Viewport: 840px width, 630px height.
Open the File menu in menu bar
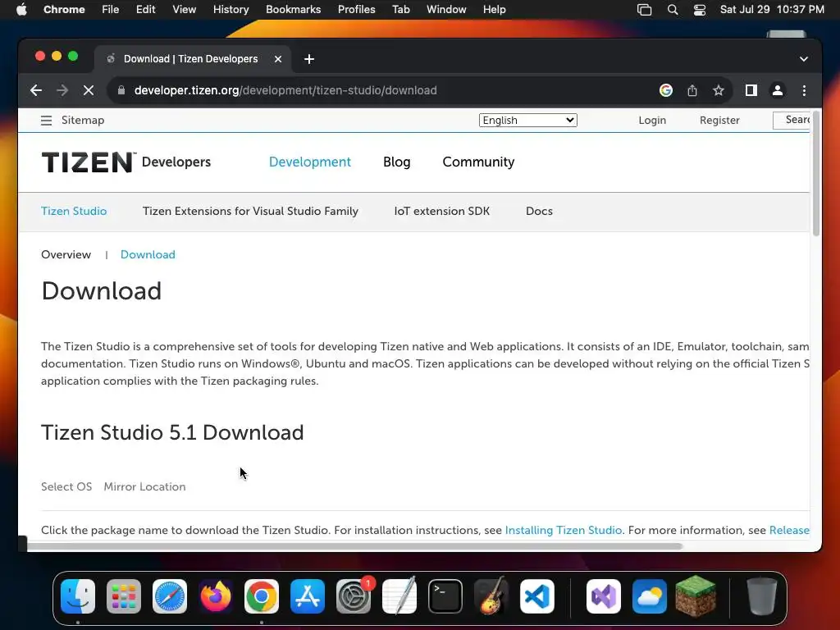111,10
